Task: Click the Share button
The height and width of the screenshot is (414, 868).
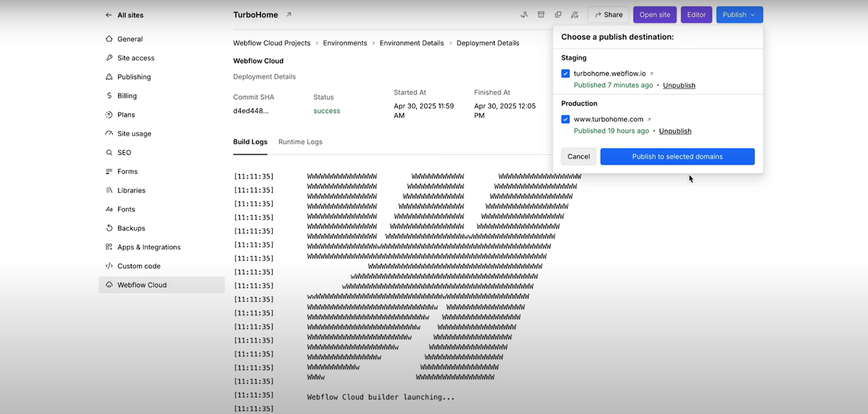Action: [608, 15]
